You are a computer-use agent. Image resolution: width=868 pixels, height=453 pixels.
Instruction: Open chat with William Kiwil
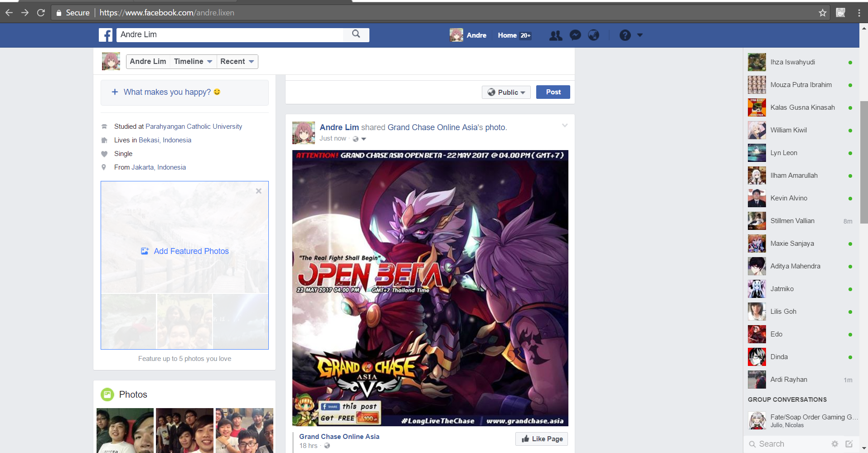tap(801, 130)
